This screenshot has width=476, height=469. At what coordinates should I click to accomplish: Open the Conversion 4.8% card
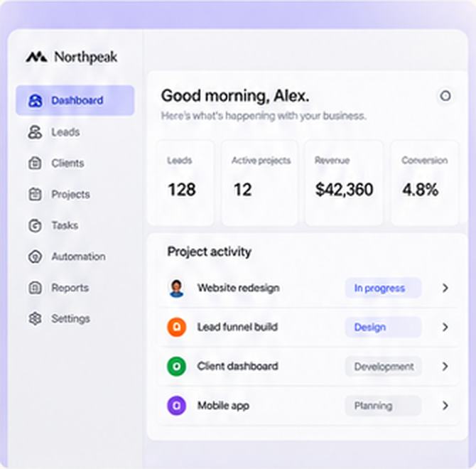point(424,183)
